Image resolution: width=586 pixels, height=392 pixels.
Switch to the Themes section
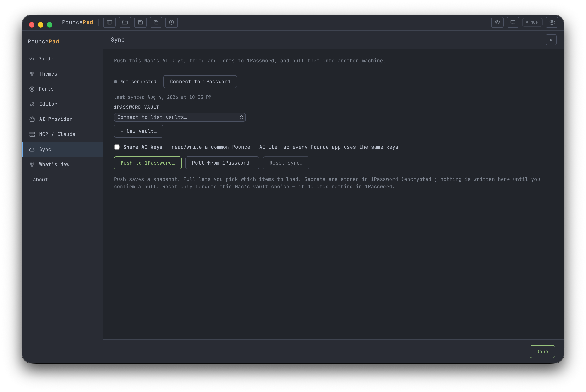[63, 74]
